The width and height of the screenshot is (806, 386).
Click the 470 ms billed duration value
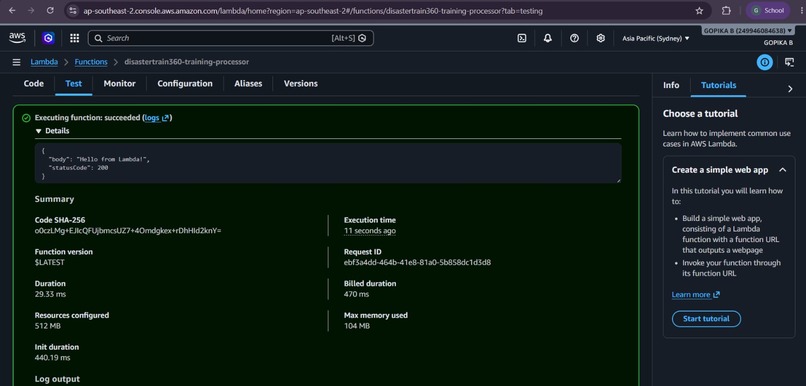click(x=357, y=295)
